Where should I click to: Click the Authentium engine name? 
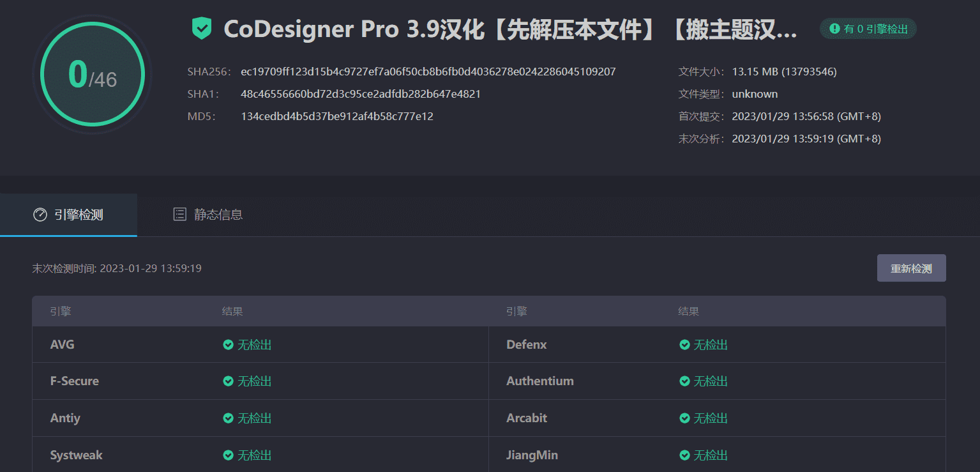pyautogui.click(x=540, y=381)
